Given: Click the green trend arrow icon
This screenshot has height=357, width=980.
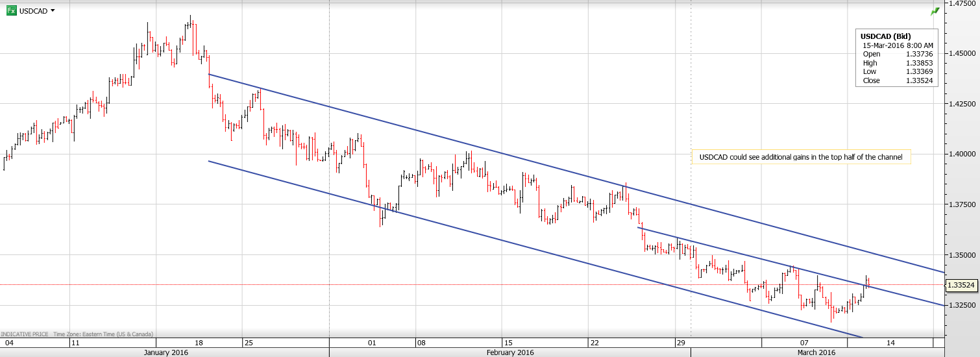Looking at the screenshot, I should 935,12.
